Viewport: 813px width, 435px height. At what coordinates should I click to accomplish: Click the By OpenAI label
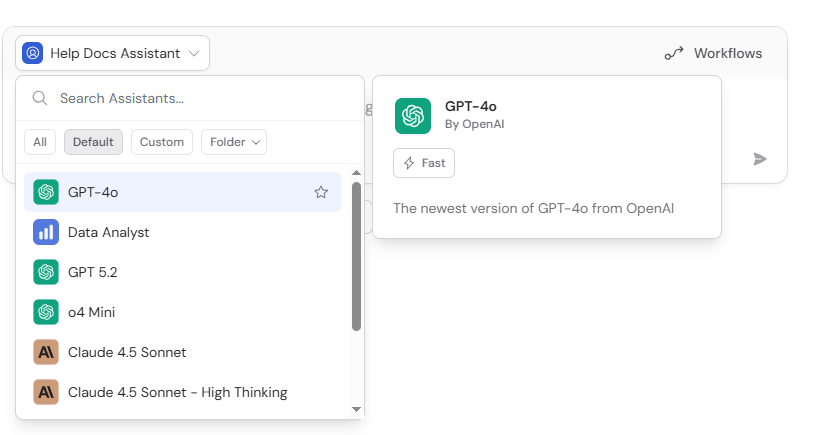click(474, 124)
